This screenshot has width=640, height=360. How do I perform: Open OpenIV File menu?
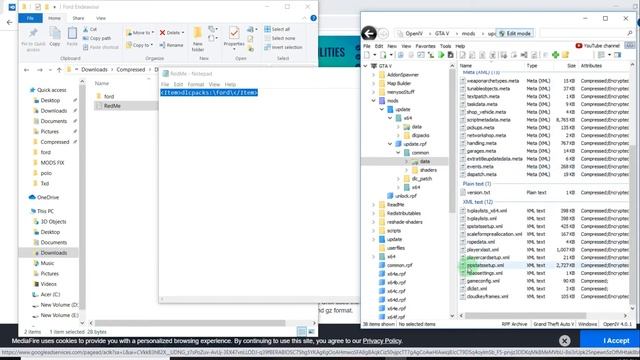pyautogui.click(x=367, y=46)
